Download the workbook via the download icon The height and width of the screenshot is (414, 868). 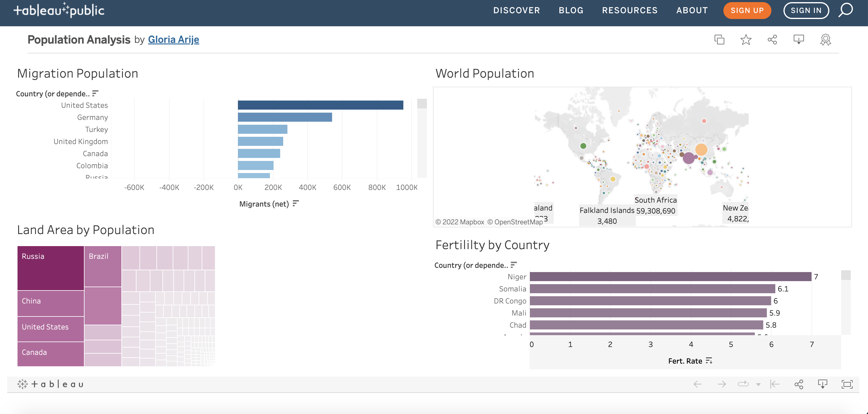(798, 40)
